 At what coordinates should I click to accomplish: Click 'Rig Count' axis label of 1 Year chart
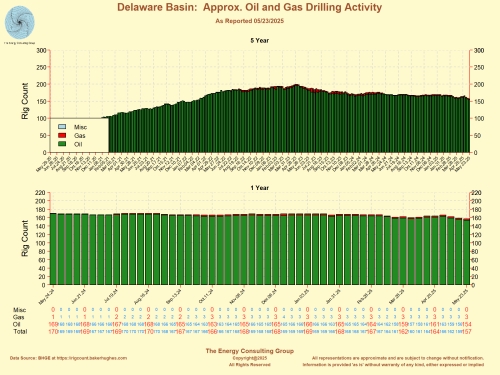pyautogui.click(x=25, y=238)
